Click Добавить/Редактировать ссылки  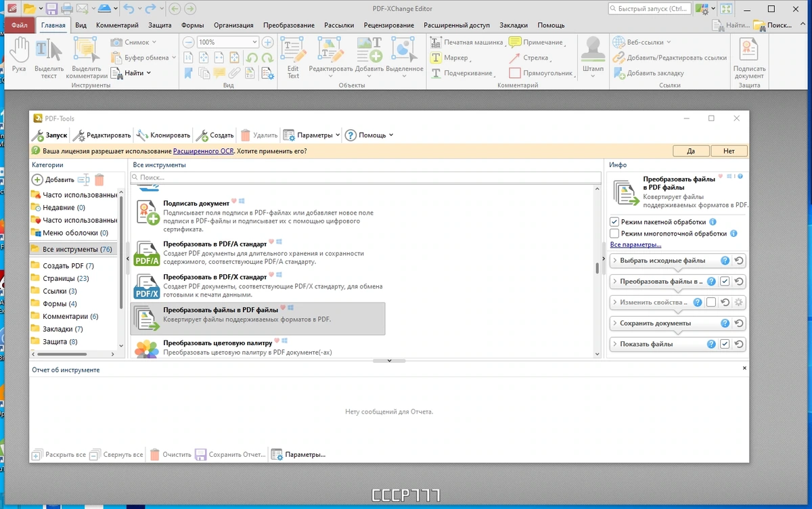pos(670,58)
